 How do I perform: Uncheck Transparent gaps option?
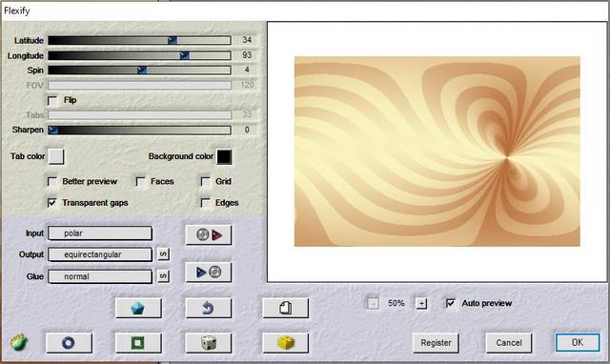52,203
